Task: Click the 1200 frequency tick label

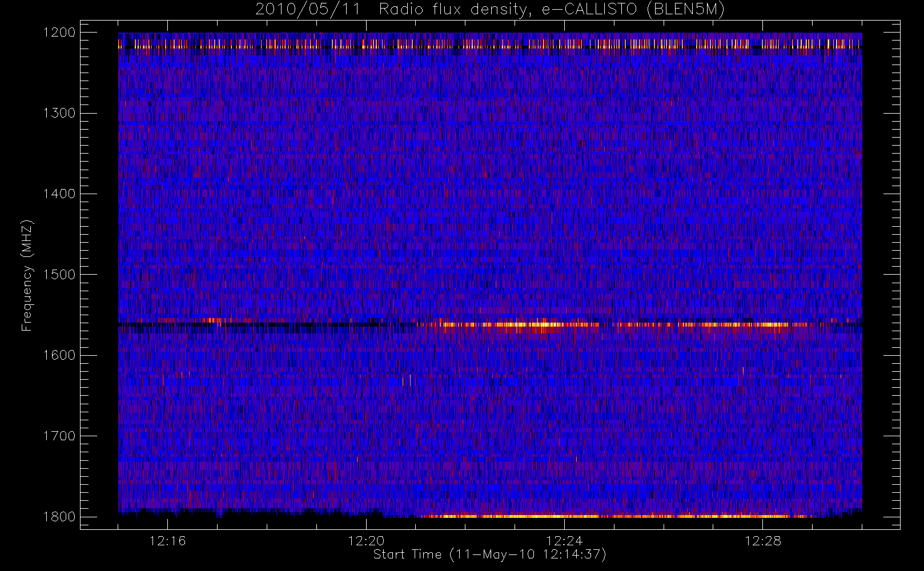Action: 59,33
